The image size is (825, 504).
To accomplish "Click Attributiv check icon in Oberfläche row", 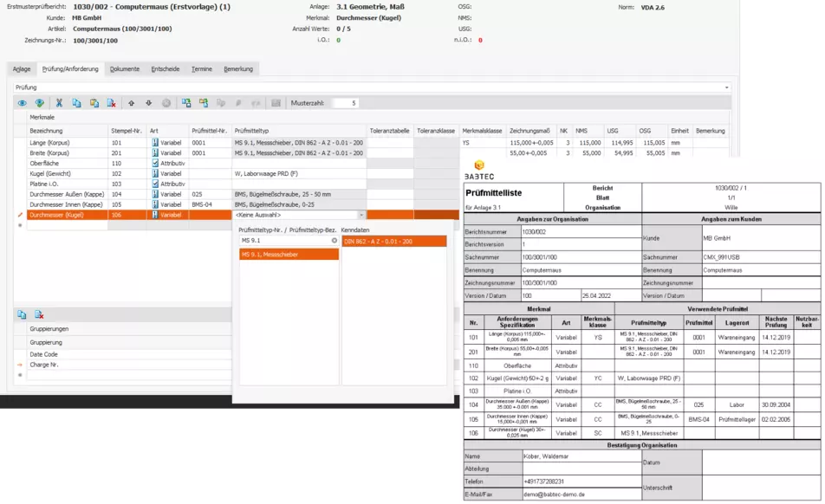I will tap(154, 163).
